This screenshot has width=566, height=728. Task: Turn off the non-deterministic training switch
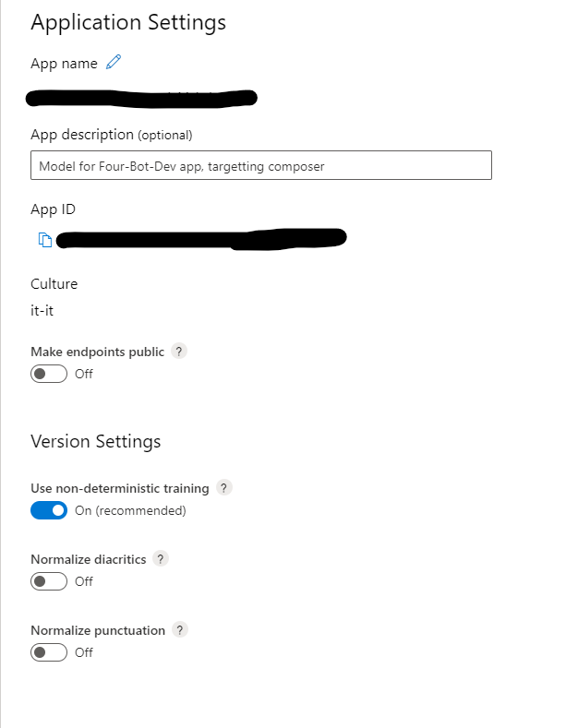pyautogui.click(x=49, y=510)
